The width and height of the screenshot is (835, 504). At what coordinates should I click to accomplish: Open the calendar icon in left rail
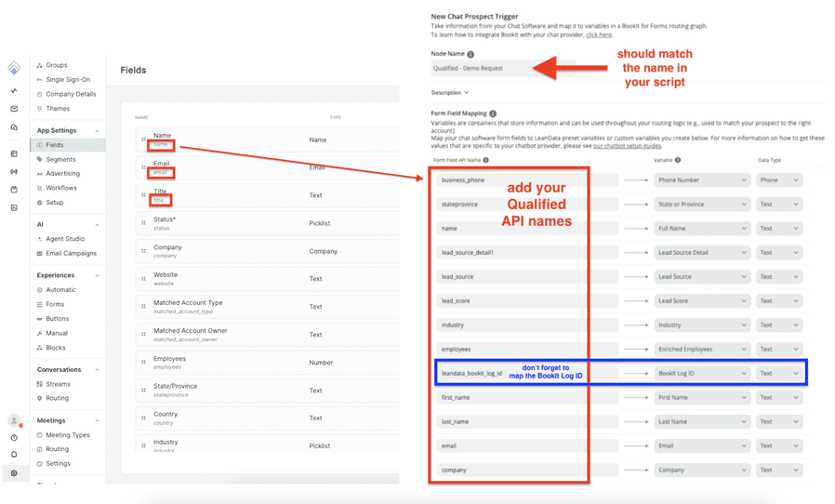(x=14, y=189)
